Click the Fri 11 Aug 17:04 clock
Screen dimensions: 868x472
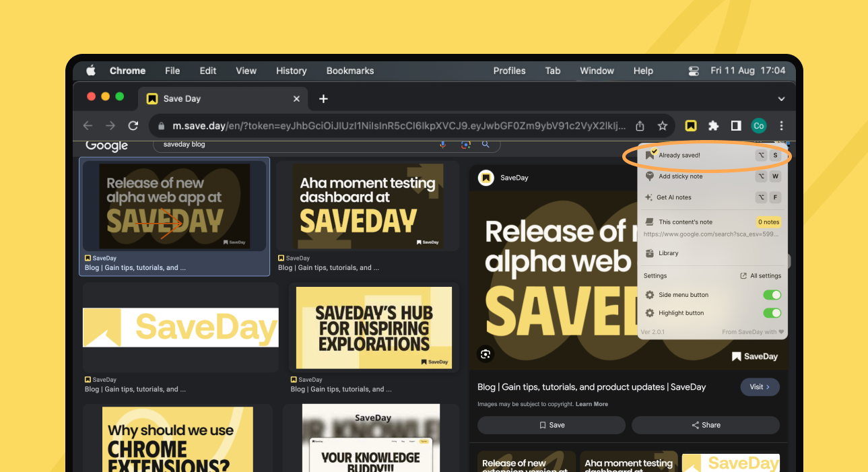[747, 71]
